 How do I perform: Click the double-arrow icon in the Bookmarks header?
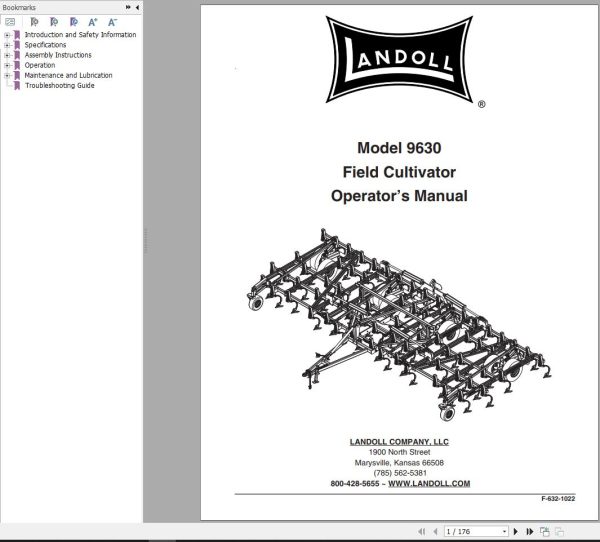(x=128, y=7)
